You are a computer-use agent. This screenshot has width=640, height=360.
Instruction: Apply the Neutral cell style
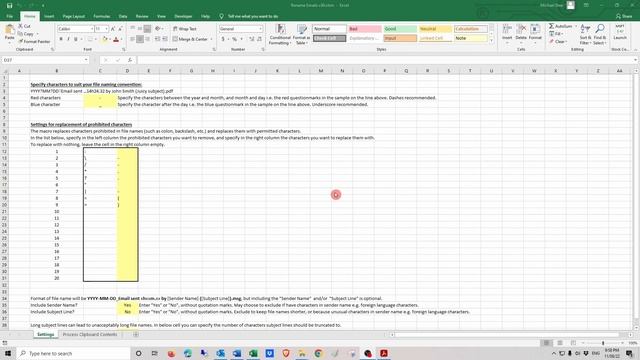coord(436,29)
